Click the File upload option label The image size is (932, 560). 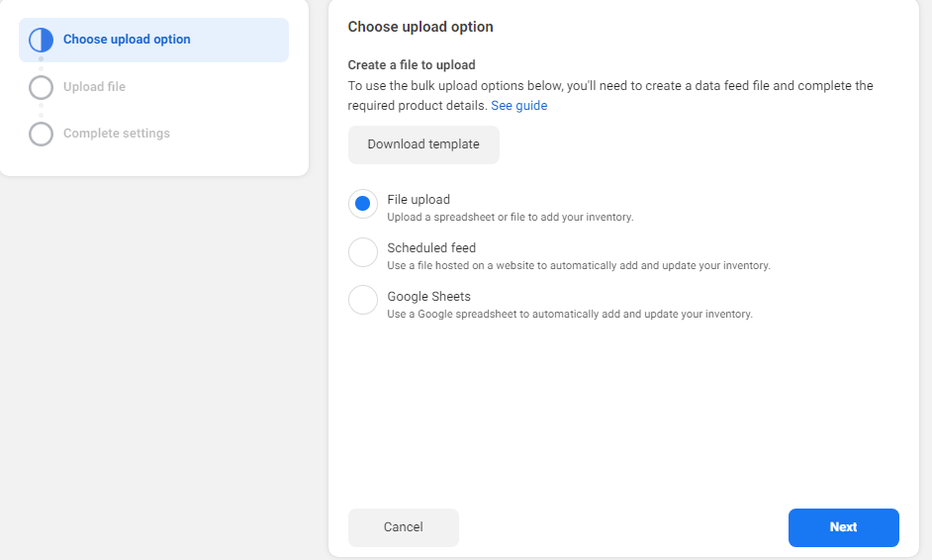(x=419, y=200)
